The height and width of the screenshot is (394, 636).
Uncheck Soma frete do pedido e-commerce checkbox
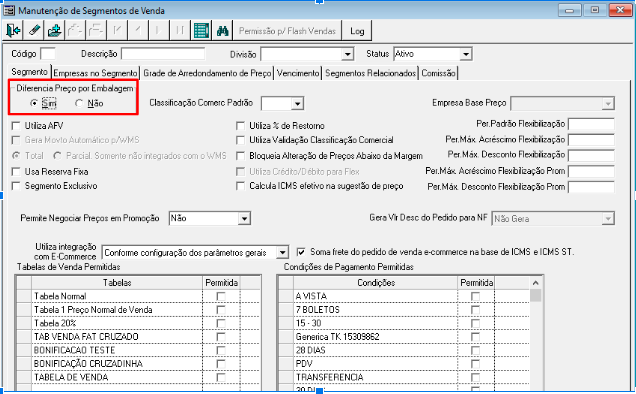pyautogui.click(x=301, y=252)
